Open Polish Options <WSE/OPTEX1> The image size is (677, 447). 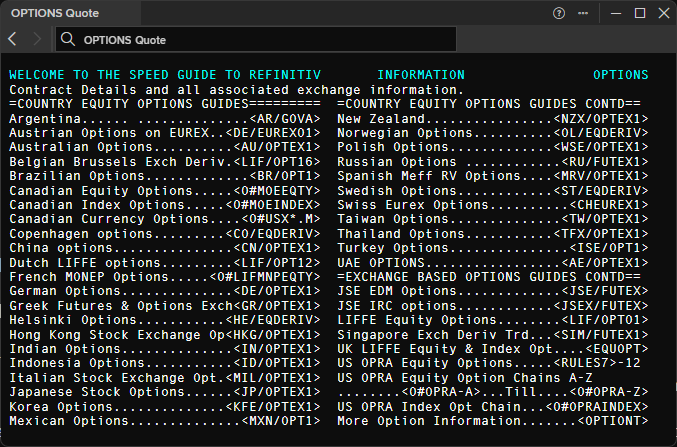(601, 147)
